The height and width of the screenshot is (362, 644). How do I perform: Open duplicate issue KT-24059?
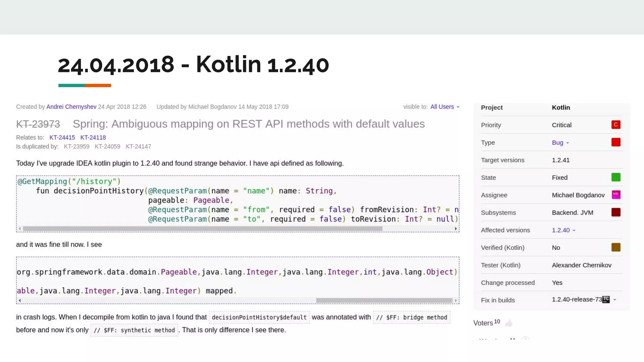click(107, 147)
